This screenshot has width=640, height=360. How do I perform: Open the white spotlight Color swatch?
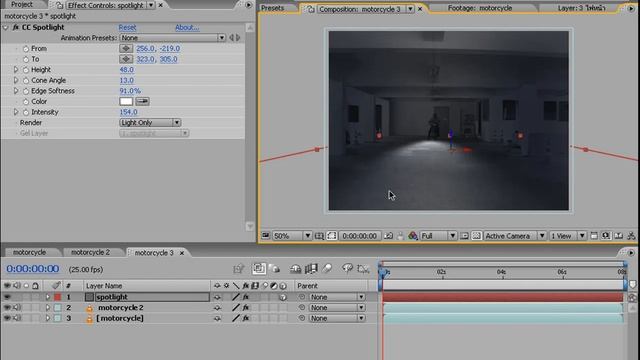click(126, 101)
